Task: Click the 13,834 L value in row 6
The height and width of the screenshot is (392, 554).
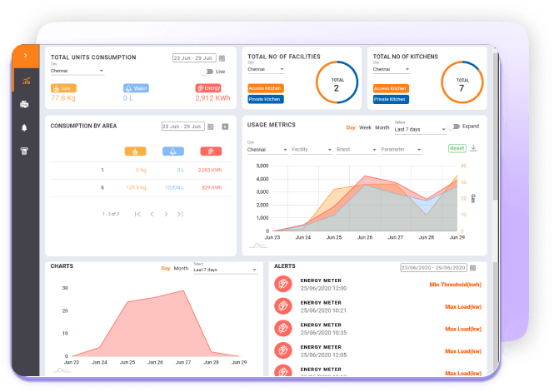Action: tap(175, 188)
